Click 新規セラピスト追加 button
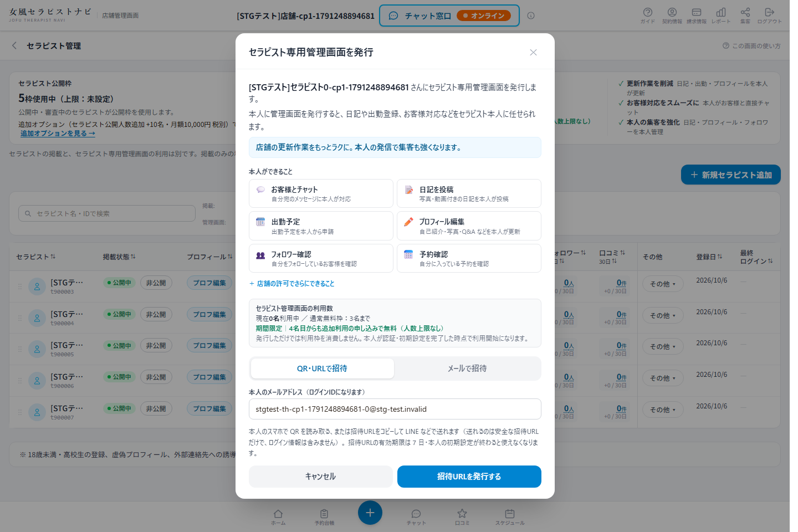 click(731, 175)
